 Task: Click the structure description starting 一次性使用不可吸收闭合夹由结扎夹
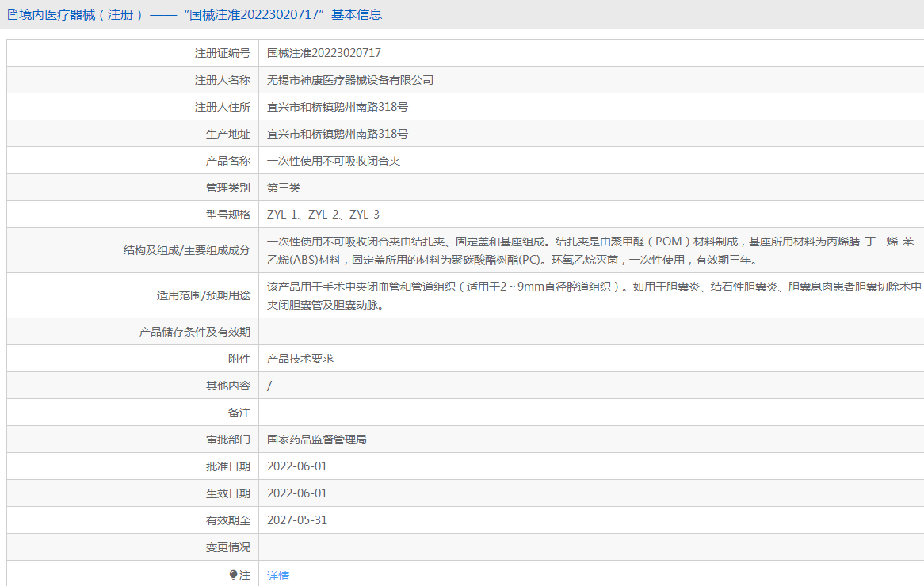pos(590,250)
